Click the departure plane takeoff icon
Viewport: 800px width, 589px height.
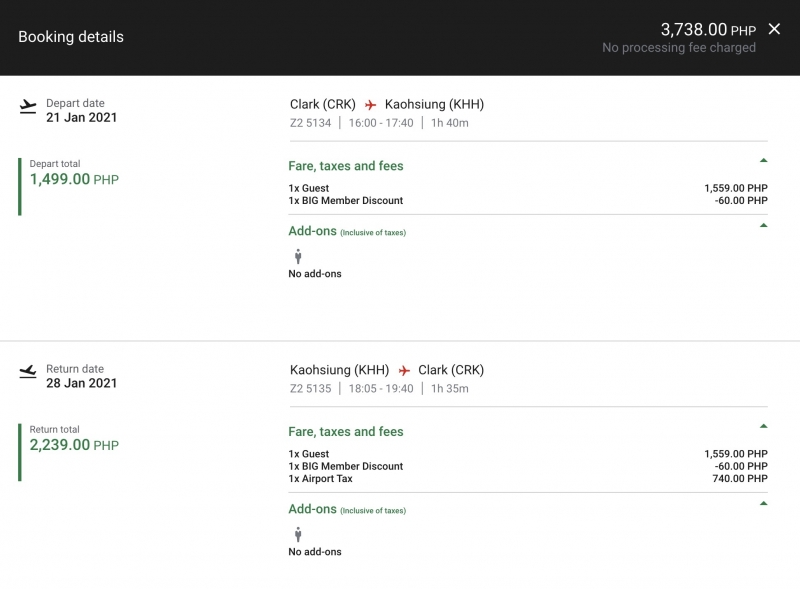tap(28, 107)
